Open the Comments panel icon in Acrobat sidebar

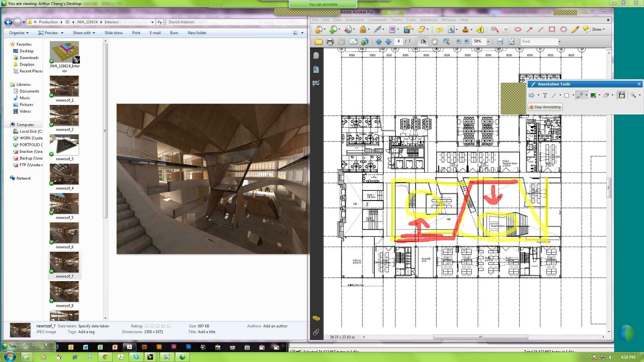pyautogui.click(x=316, y=318)
